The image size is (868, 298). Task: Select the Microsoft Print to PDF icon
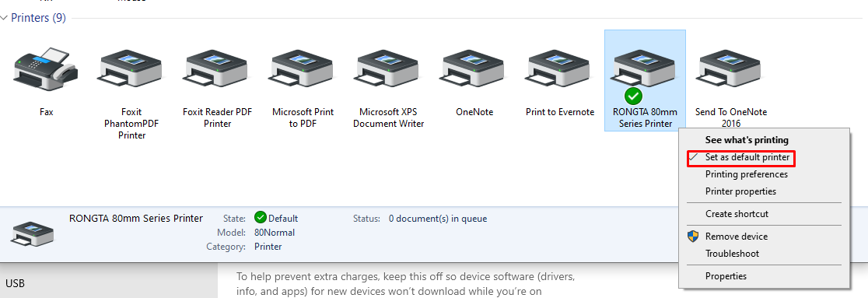[303, 69]
